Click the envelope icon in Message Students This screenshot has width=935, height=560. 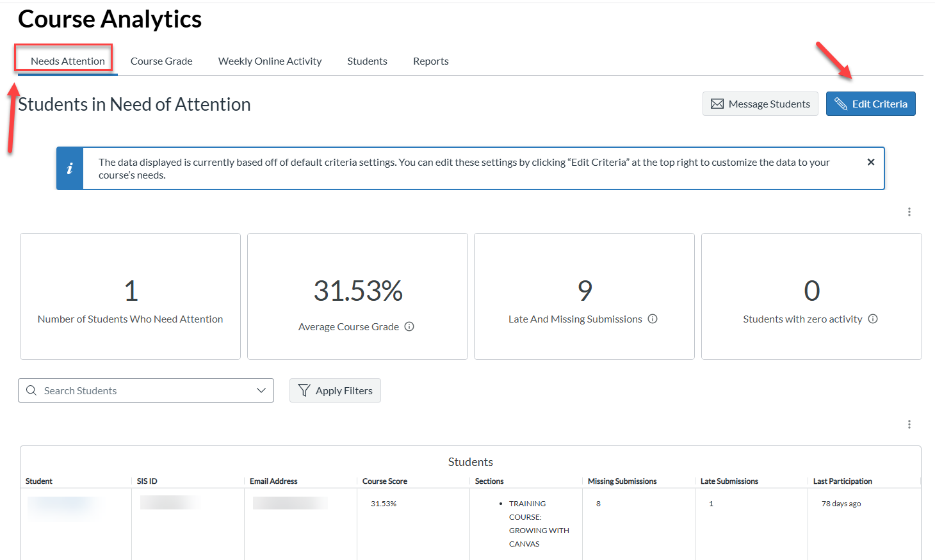tap(717, 104)
